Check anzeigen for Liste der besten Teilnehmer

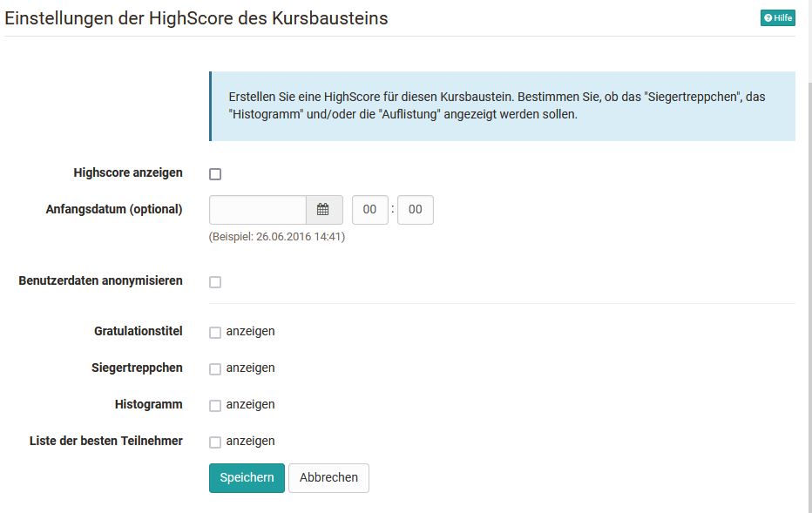coord(214,441)
